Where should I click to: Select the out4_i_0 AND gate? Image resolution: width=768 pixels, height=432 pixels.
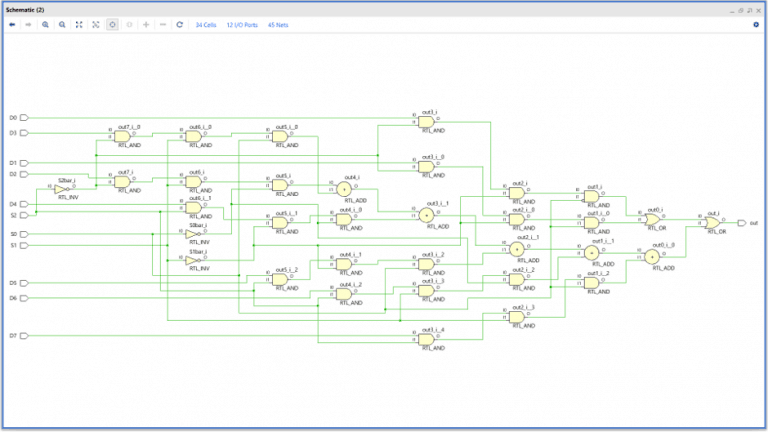pyautogui.click(x=344, y=219)
